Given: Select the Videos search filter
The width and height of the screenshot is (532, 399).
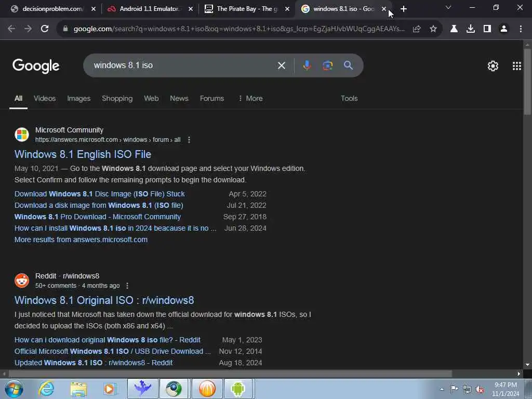Looking at the screenshot, I should [45, 98].
